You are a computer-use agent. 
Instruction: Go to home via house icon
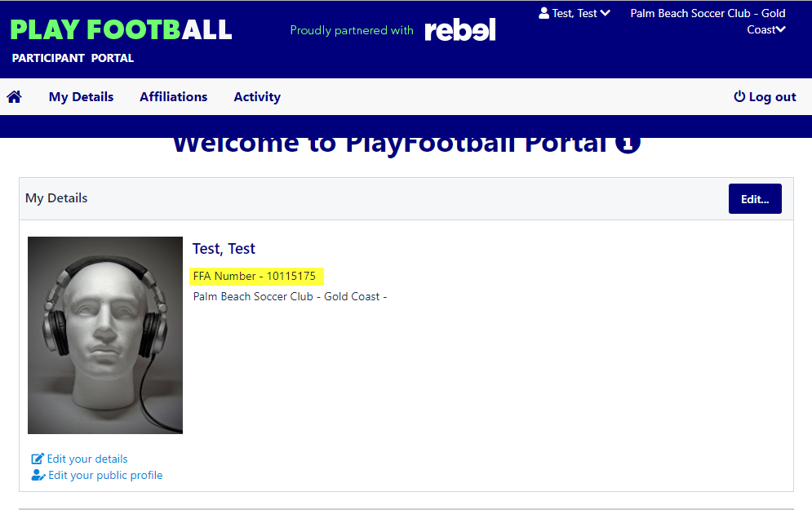(x=14, y=97)
